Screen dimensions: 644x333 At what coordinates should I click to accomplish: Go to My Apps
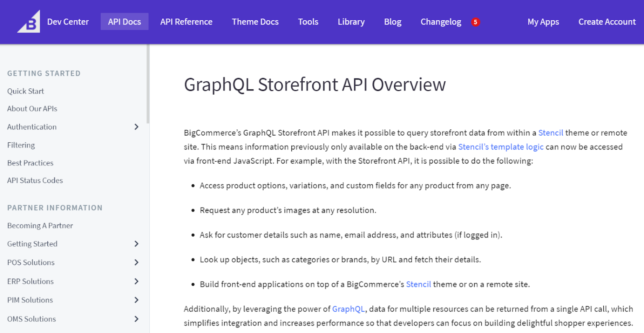pos(543,22)
